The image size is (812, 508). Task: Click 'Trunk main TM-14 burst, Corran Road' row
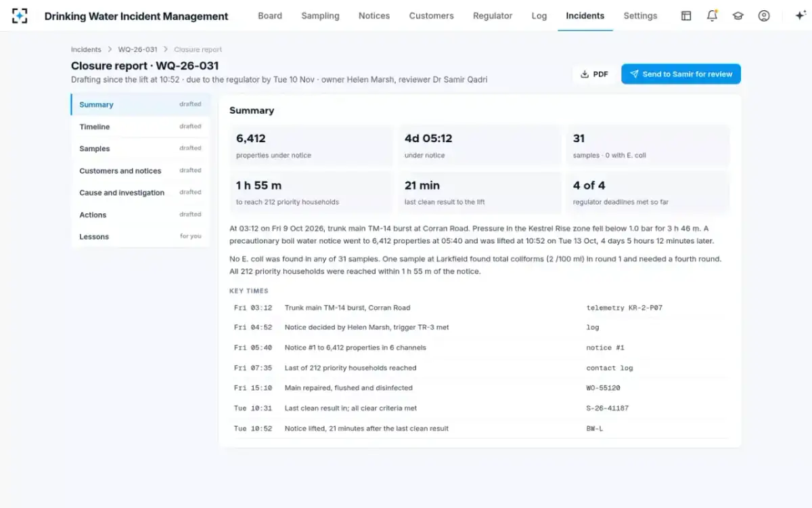480,308
